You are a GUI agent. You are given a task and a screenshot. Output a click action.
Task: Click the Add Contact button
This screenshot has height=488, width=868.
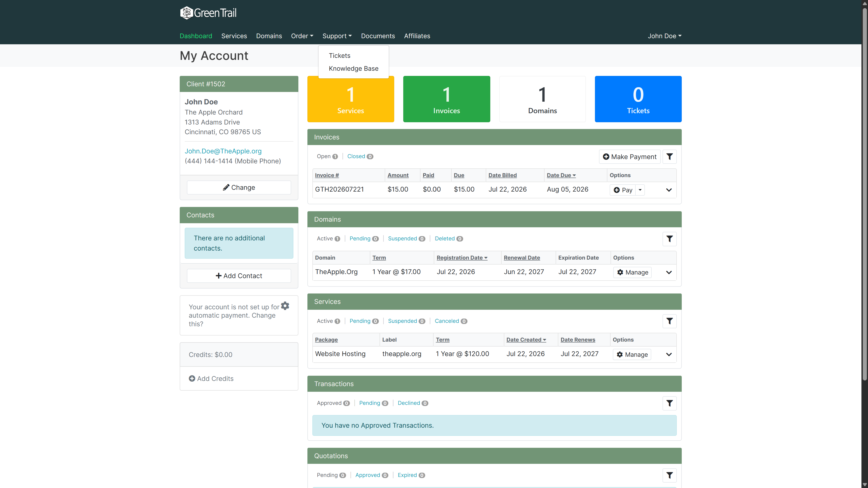[x=238, y=276]
